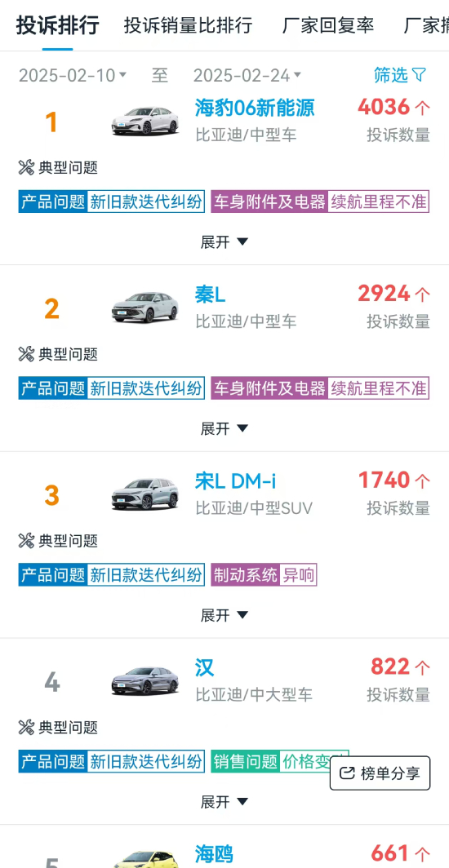
Task: Switch to 投诉销量比排行 tab
Action: coord(189,25)
